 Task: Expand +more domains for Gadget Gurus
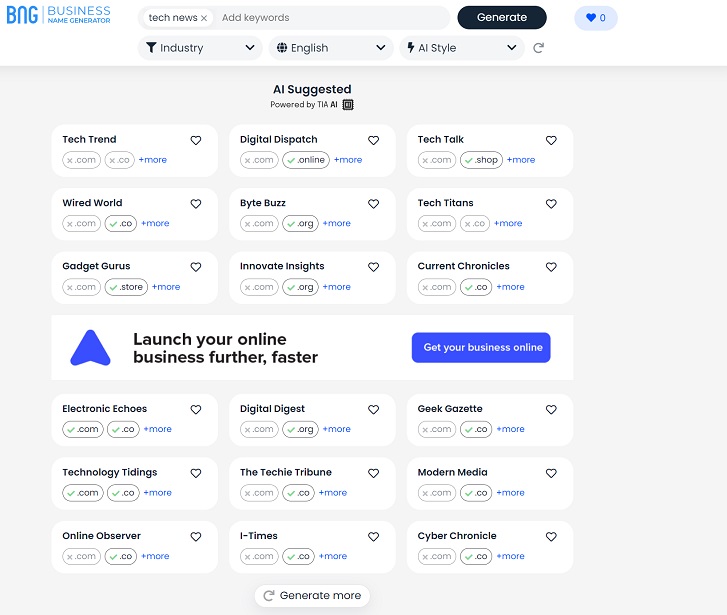[x=166, y=287]
